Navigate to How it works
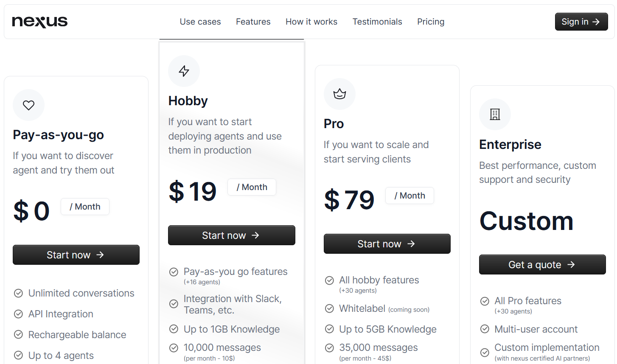This screenshot has width=617, height=364. (x=311, y=22)
